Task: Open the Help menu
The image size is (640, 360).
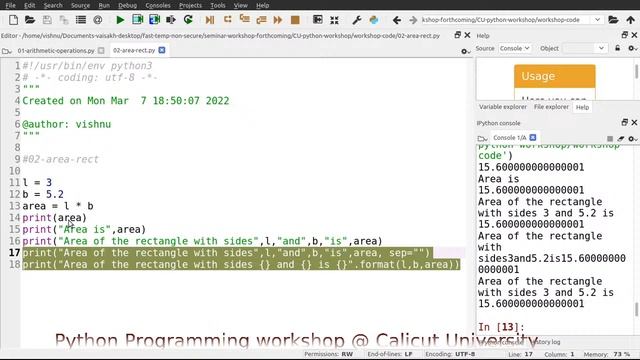Action: click(262, 5)
